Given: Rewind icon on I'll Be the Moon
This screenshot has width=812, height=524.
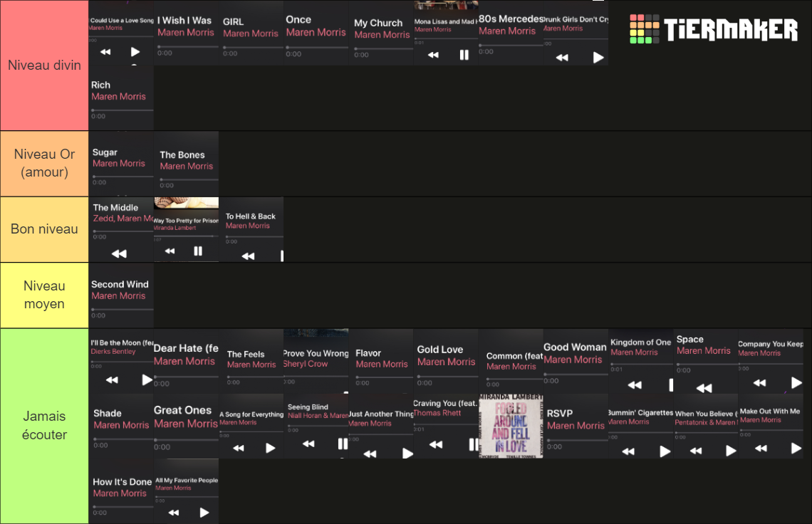Looking at the screenshot, I should 113,380.
